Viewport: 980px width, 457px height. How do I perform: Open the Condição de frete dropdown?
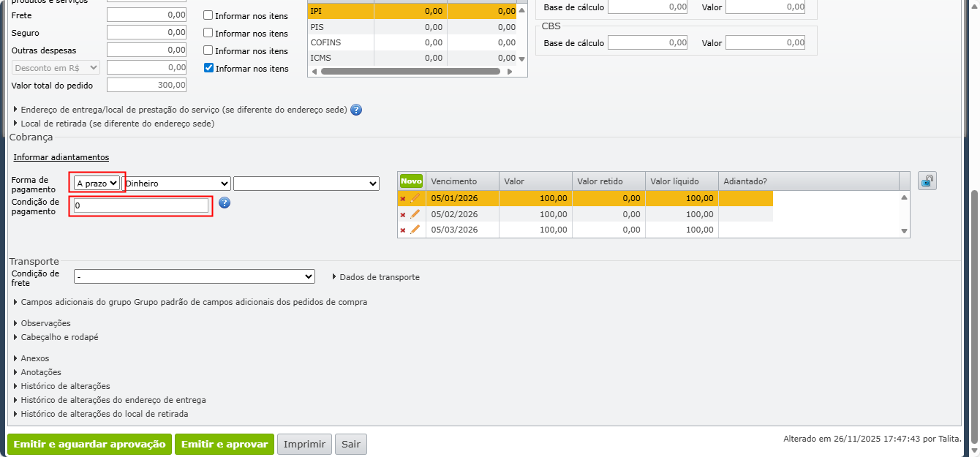point(195,276)
